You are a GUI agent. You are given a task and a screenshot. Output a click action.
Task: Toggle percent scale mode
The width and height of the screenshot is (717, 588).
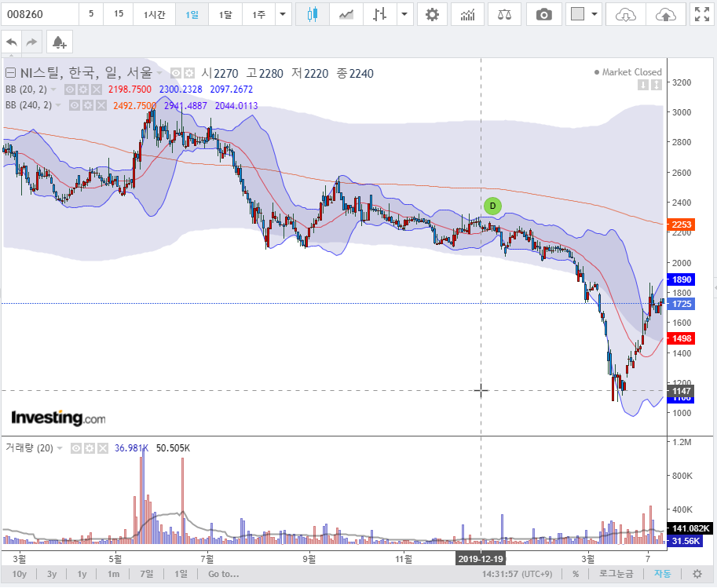click(x=576, y=574)
